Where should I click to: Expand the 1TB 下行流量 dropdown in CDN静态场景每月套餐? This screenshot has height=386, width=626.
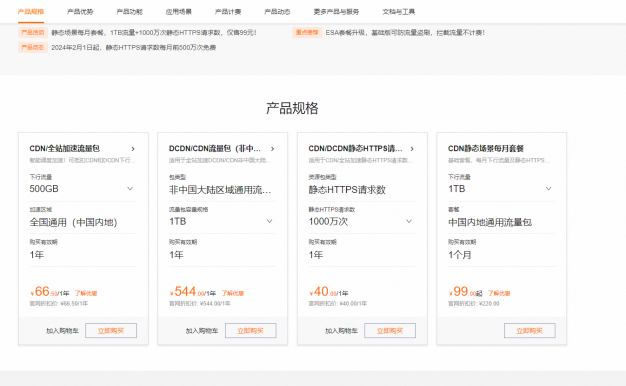549,188
